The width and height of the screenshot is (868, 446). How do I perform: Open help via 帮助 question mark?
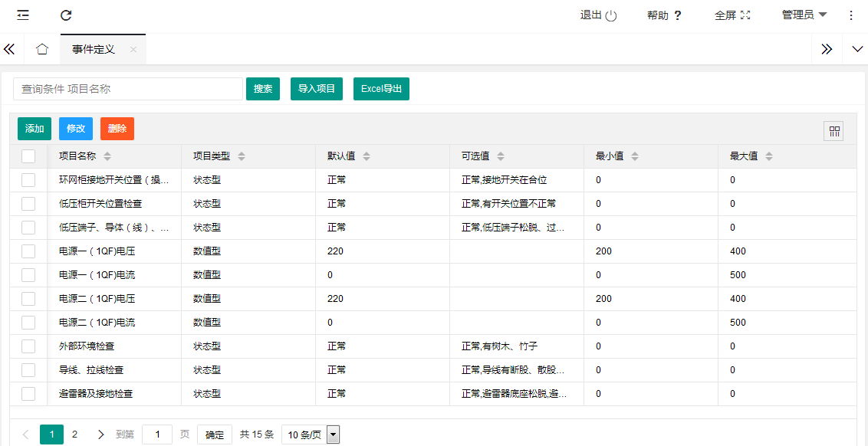click(x=677, y=15)
